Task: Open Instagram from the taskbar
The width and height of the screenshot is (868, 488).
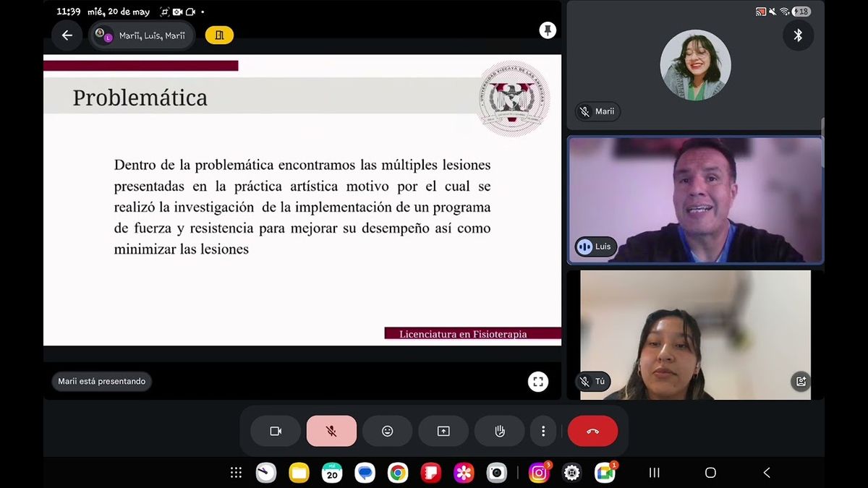Action: tap(539, 473)
